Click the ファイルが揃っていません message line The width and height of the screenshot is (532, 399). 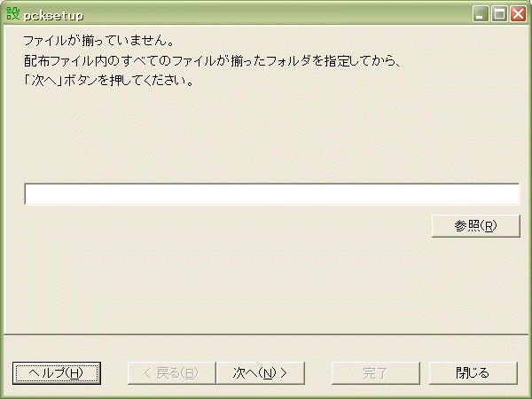[98, 41]
